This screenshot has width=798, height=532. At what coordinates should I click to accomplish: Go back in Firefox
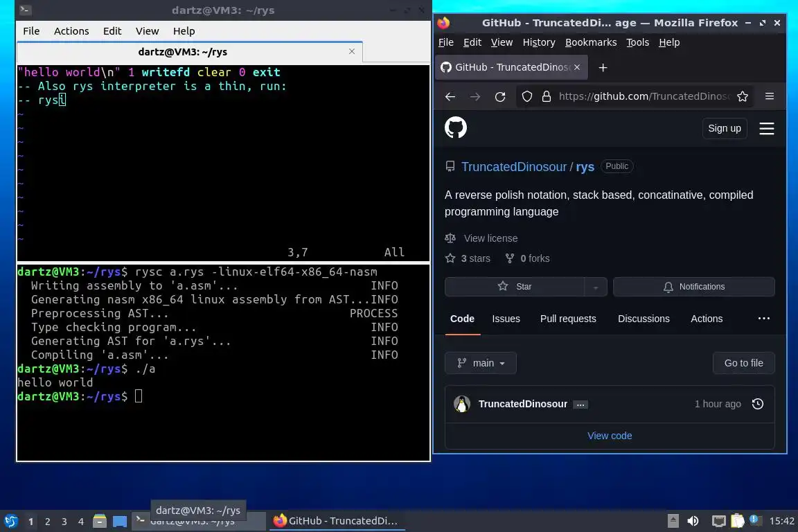click(450, 97)
